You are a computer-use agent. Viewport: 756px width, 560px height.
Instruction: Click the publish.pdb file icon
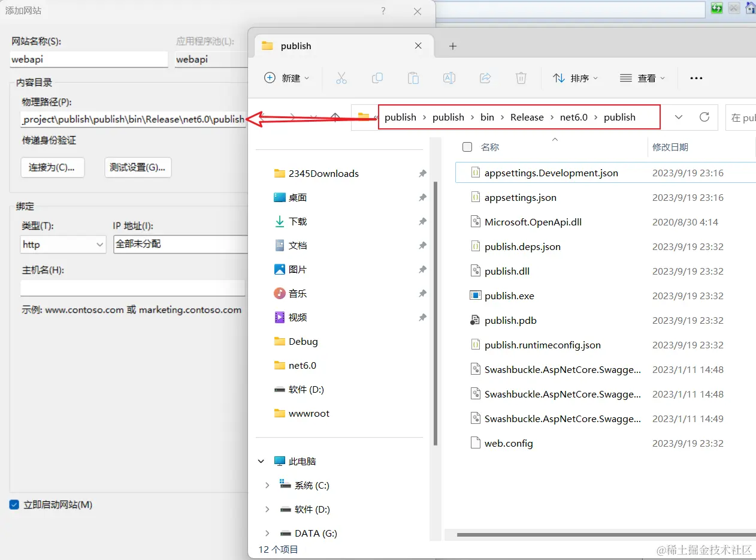[475, 320]
